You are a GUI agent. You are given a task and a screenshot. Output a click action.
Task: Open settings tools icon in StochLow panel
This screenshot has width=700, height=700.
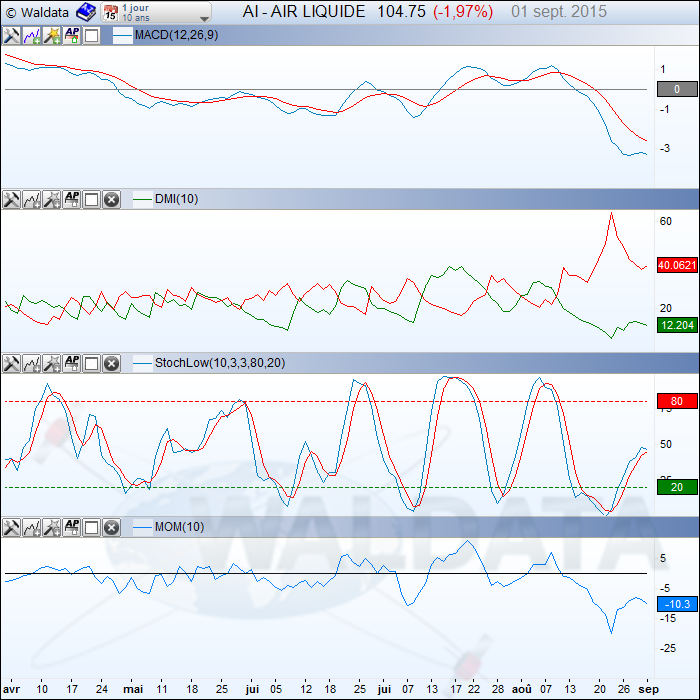tap(11, 363)
